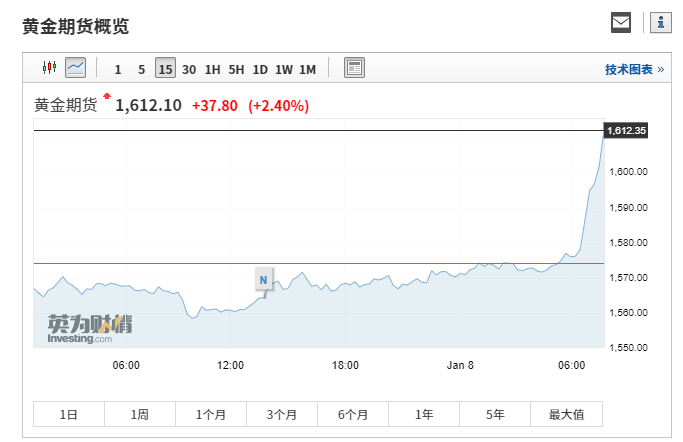Viewport: 683px width, 442px height.
Task: Click the Investing.com logo watermark
Action: [x=89, y=329]
